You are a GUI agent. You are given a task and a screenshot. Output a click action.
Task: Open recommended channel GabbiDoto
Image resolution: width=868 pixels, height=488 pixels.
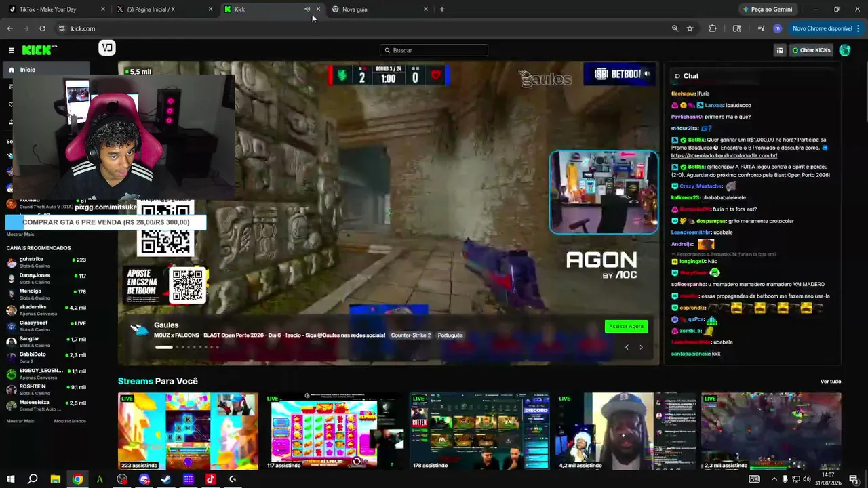click(x=46, y=358)
